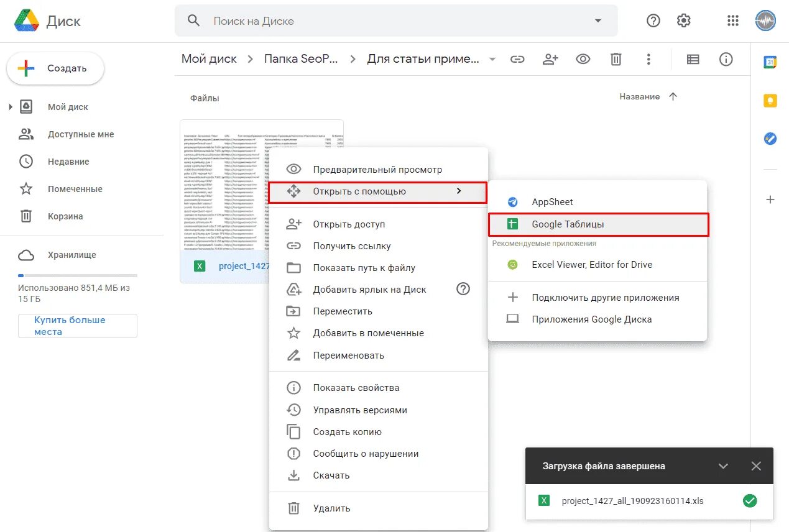
Task: Click help icon next to Добавить ярлык
Action: coord(463,289)
